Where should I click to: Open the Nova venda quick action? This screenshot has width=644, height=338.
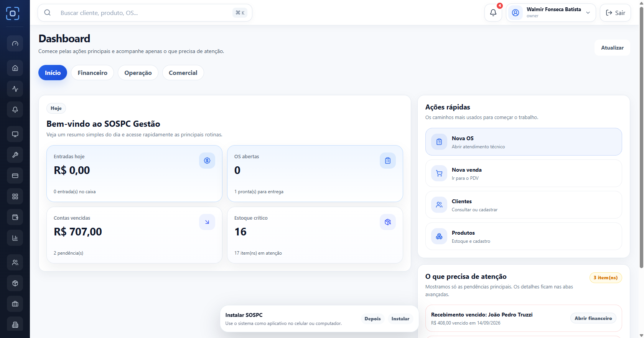524,173
